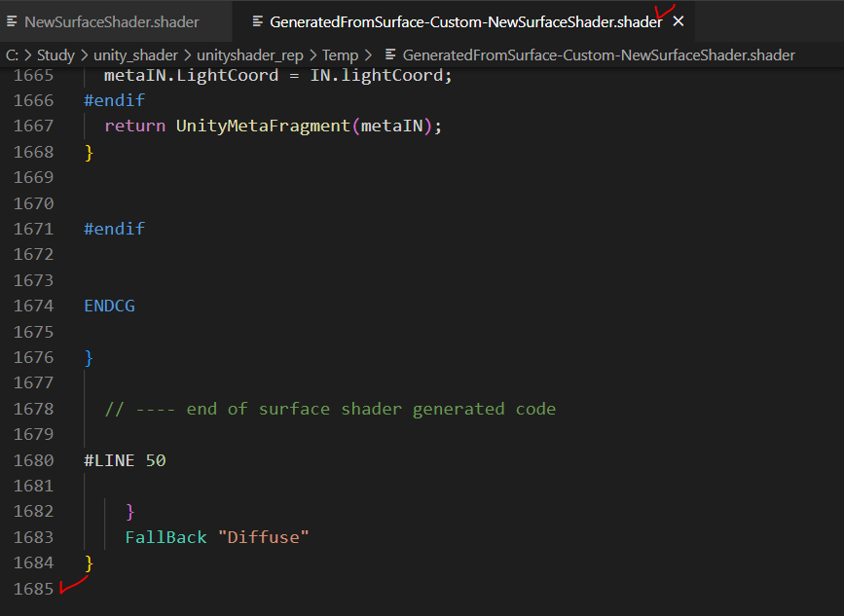
Task: Click the FallBack keyword on line 1683
Action: tap(165, 537)
